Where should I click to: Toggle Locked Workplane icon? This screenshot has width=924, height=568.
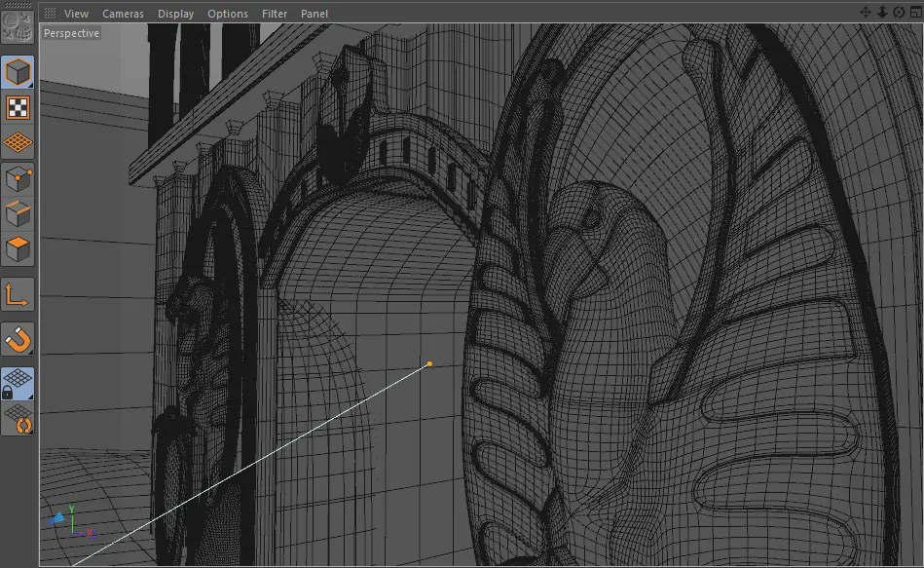18,384
